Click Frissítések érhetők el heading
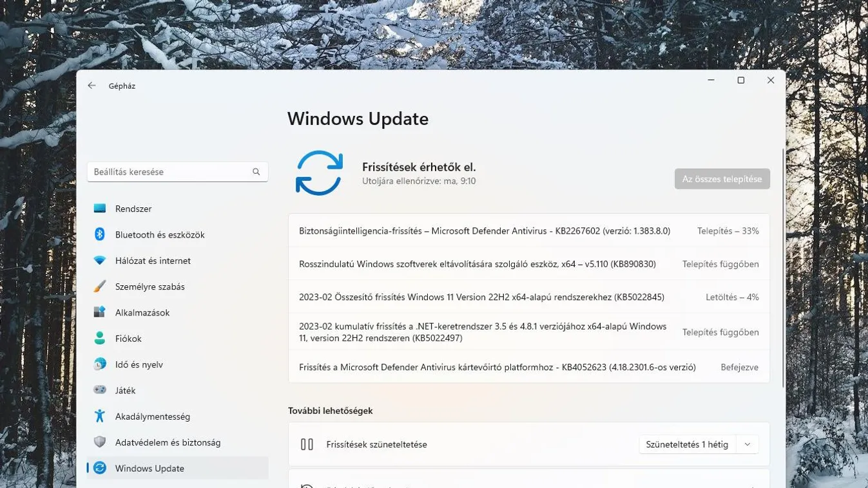This screenshot has height=488, width=868. pyautogui.click(x=419, y=167)
